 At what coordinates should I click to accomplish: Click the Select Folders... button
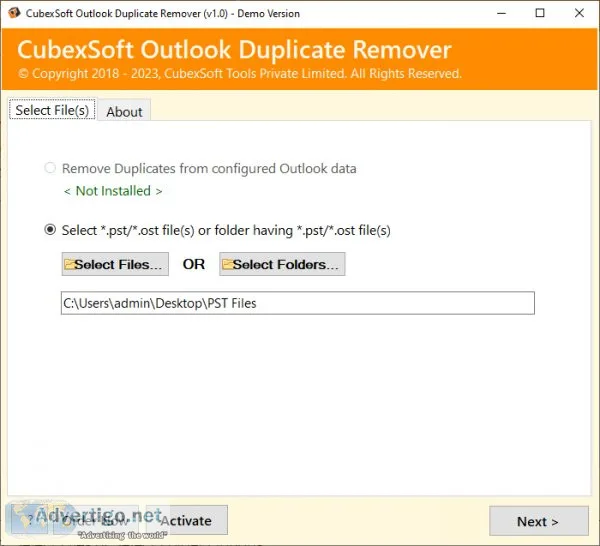coord(282,264)
